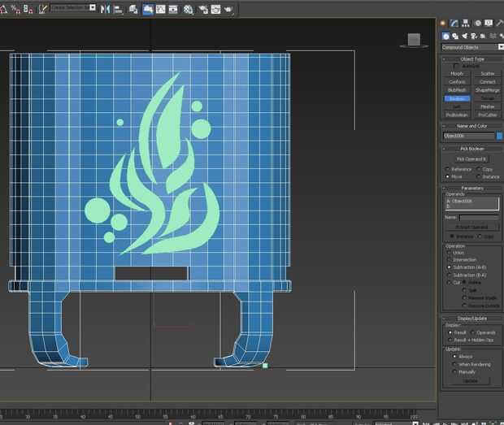Open the Modify panel tab icon

(x=455, y=24)
